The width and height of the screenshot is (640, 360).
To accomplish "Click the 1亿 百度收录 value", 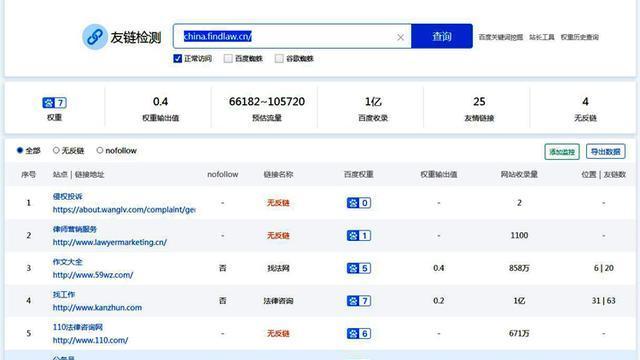I will [373, 101].
